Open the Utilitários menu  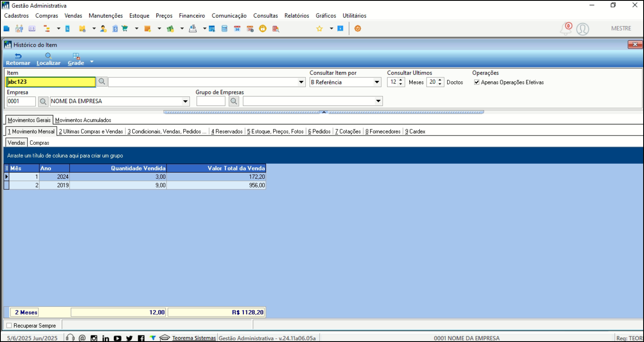[x=355, y=16]
